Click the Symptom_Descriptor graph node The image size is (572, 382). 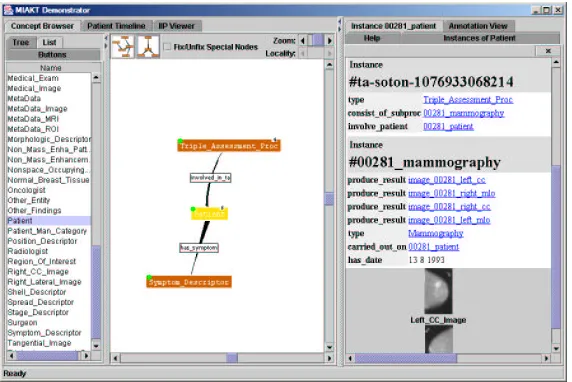pyautogui.click(x=189, y=282)
